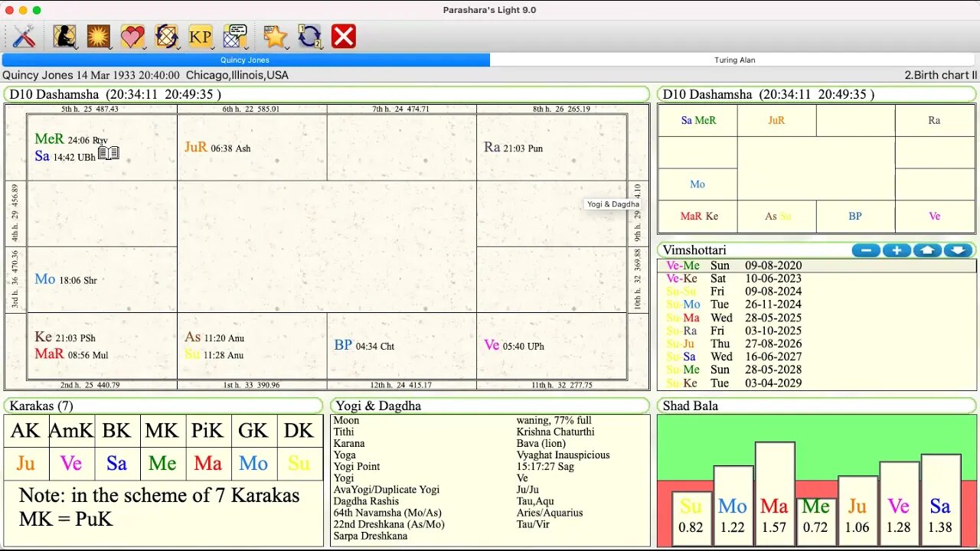Open the Vimshottari panel header
This screenshot has height=551, width=980.
[753, 250]
